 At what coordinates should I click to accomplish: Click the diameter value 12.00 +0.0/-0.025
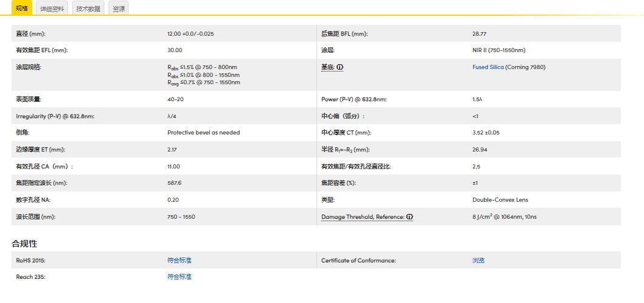coord(190,34)
